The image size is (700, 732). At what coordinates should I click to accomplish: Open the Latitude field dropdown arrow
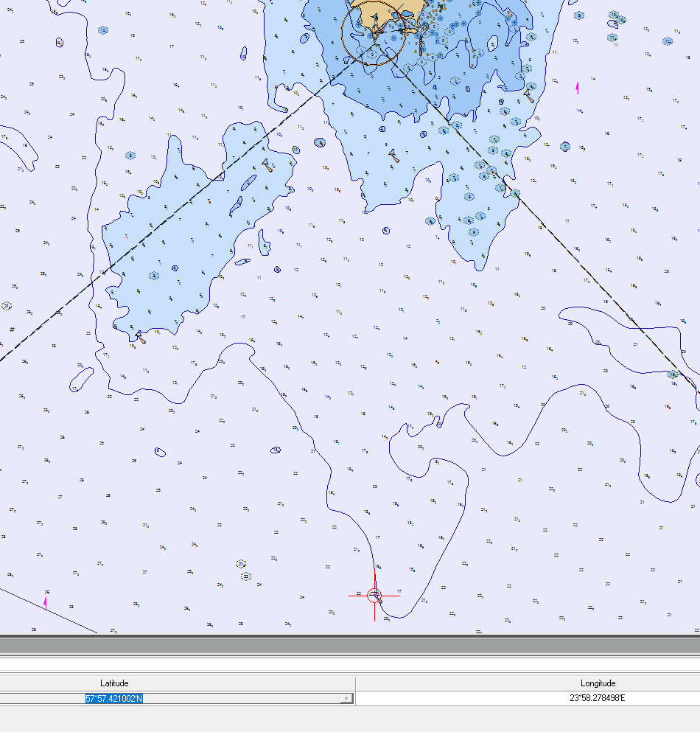pyautogui.click(x=346, y=698)
